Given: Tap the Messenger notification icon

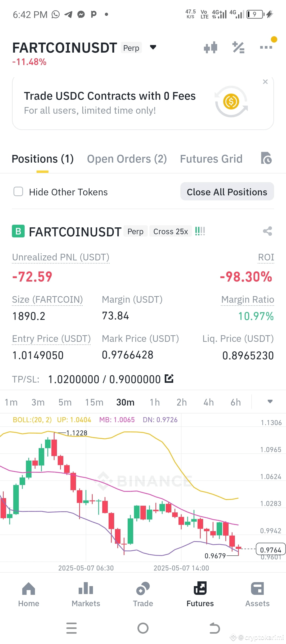Looking at the screenshot, I should click(x=81, y=14).
